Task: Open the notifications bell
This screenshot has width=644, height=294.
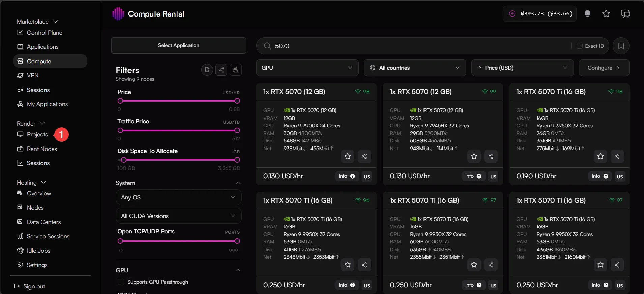Action: [587, 14]
